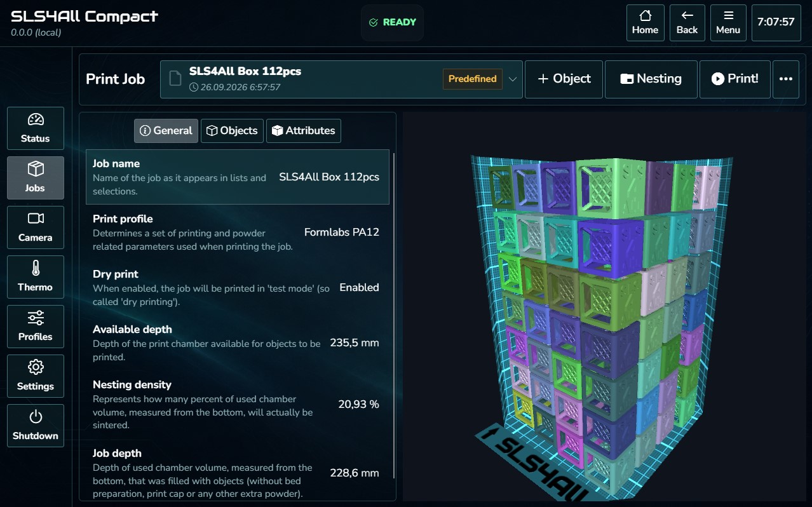
Task: Click the SLS4All Compact title
Action: click(x=85, y=17)
